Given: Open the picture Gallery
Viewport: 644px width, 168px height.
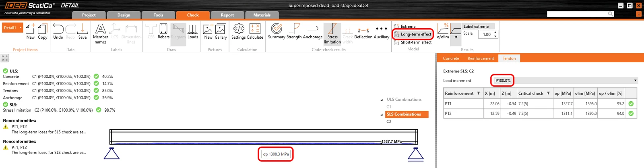Looking at the screenshot, I should pos(221,31).
